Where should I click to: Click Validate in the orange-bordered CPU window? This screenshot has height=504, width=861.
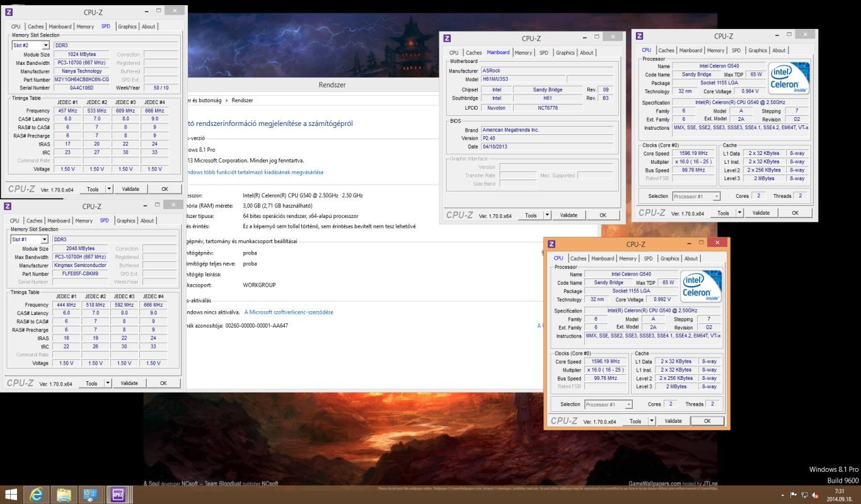click(673, 421)
